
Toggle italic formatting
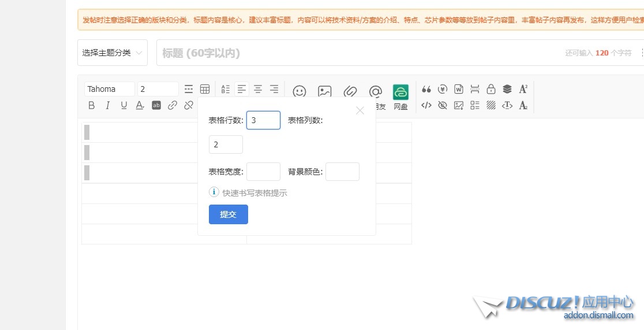[x=108, y=105]
